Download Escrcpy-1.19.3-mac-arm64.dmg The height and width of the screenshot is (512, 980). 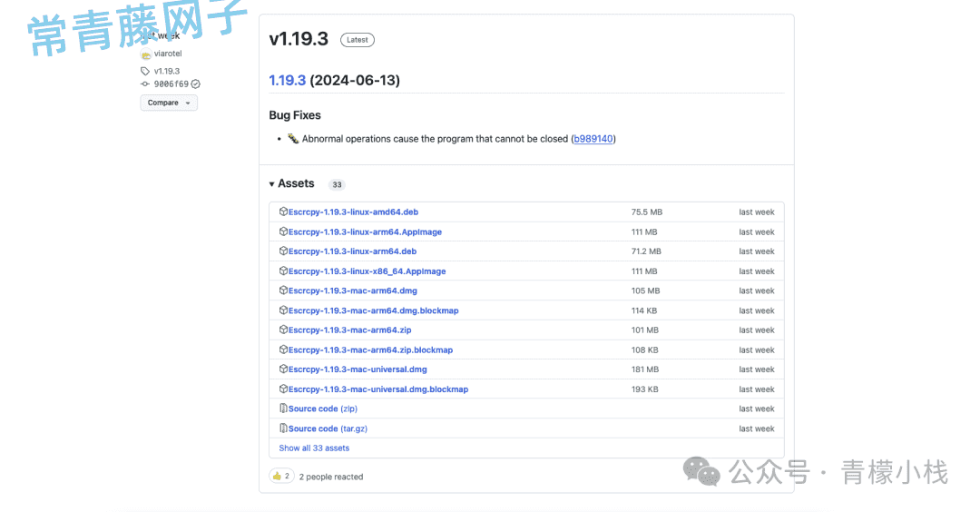click(x=352, y=290)
